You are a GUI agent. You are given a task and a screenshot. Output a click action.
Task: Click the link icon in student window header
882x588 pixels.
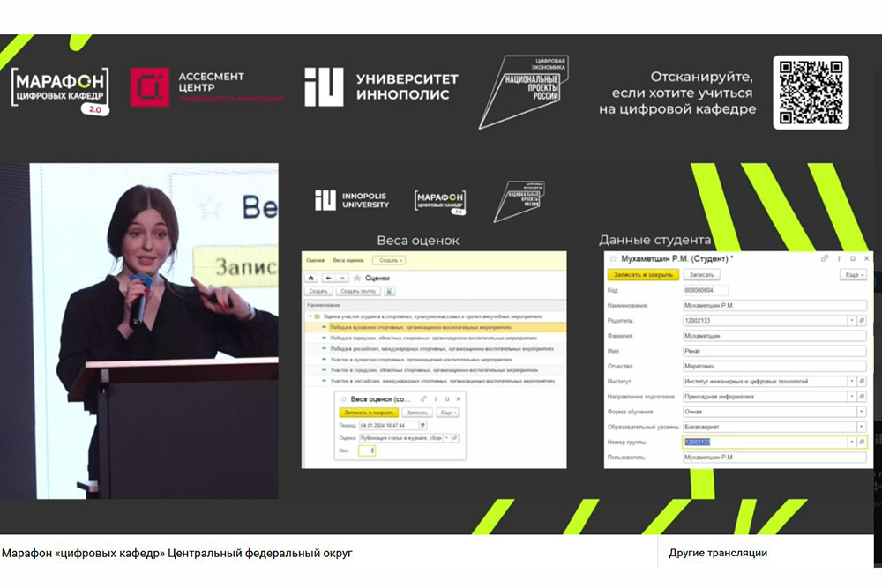(825, 259)
